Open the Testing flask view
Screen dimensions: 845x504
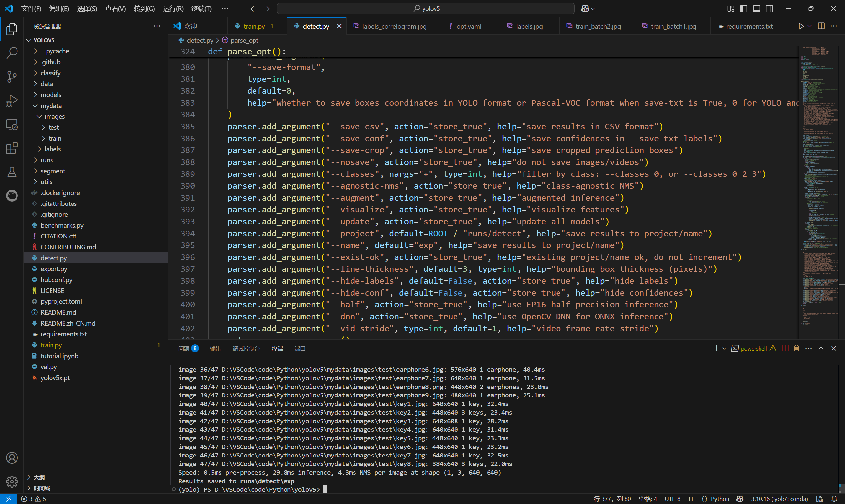click(12, 172)
